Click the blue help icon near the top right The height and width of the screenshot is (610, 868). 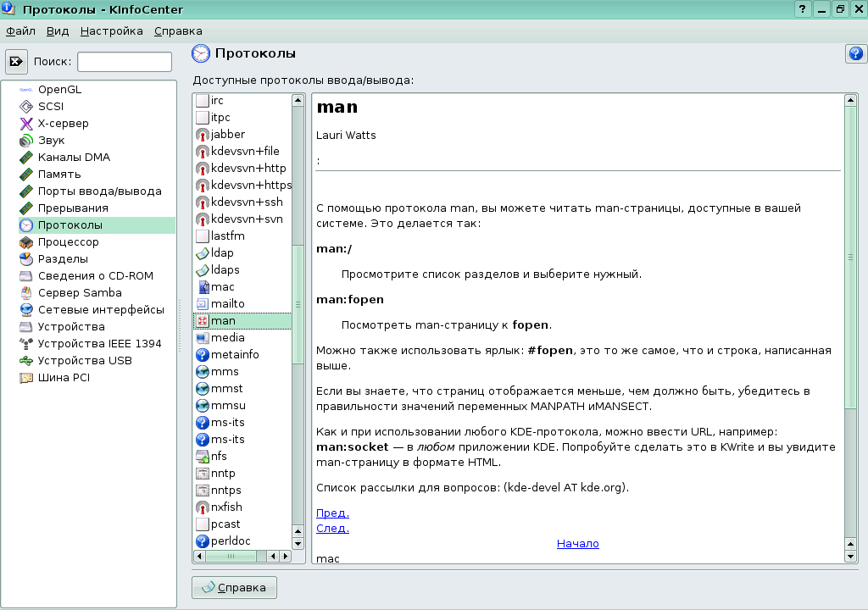[855, 54]
